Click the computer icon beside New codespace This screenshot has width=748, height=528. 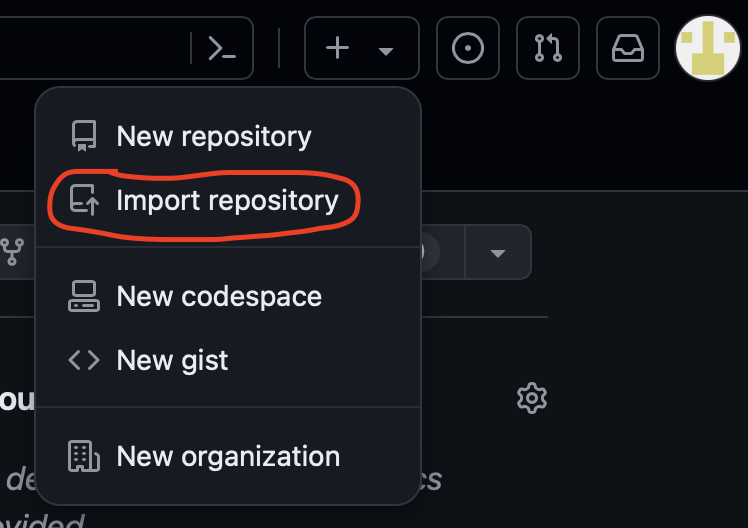[84, 296]
